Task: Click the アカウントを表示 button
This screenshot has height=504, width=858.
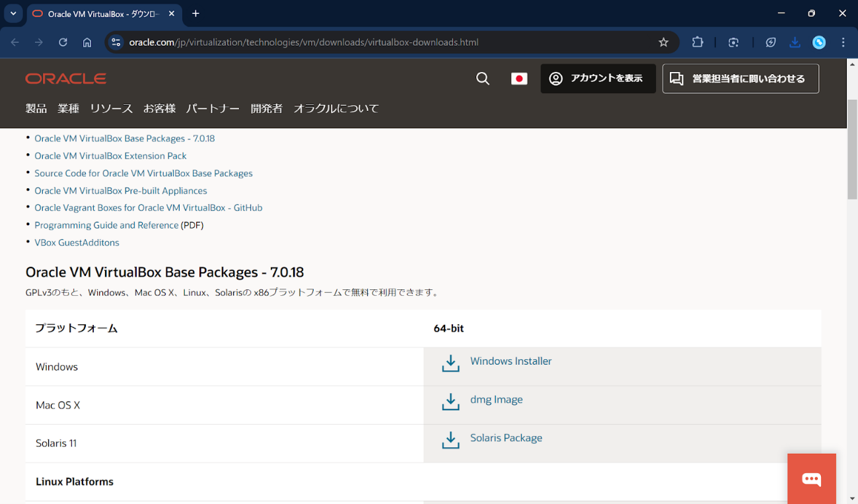Action: (x=598, y=79)
